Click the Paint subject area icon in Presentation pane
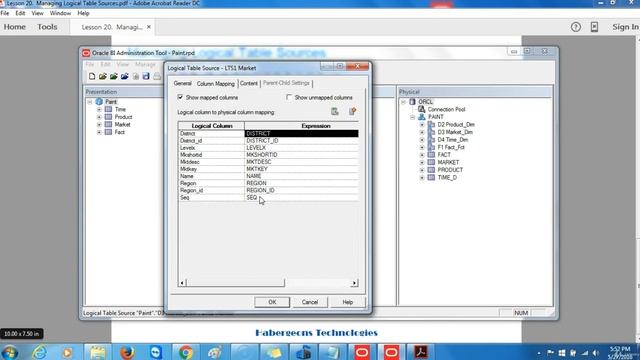 pos(99,101)
